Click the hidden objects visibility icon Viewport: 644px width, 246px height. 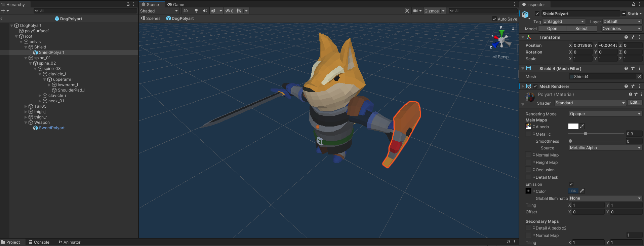pyautogui.click(x=229, y=11)
